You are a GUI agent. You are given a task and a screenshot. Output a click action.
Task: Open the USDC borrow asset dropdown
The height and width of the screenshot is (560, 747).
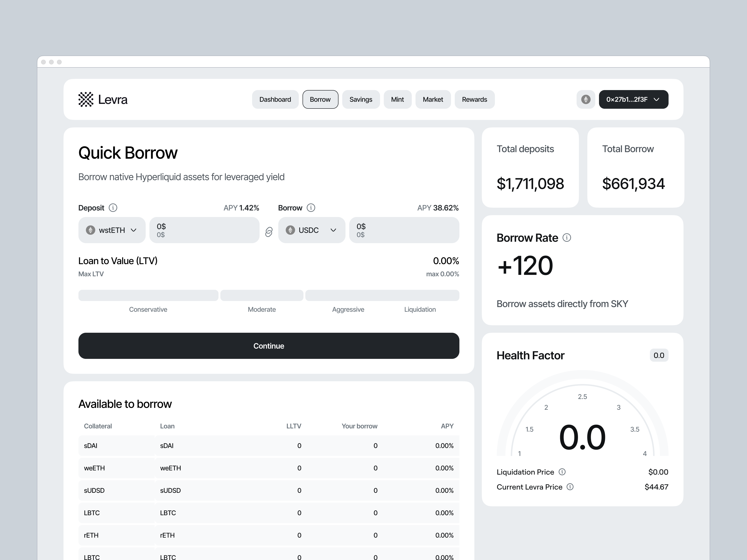click(x=334, y=230)
